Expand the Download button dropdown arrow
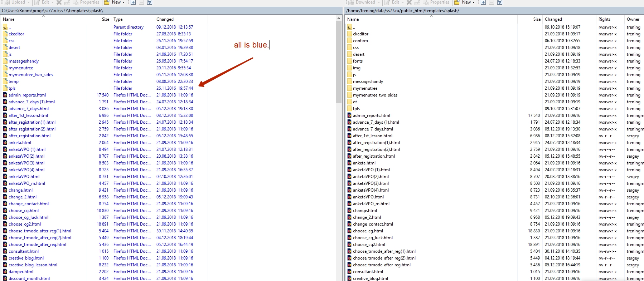 pyautogui.click(x=378, y=3)
